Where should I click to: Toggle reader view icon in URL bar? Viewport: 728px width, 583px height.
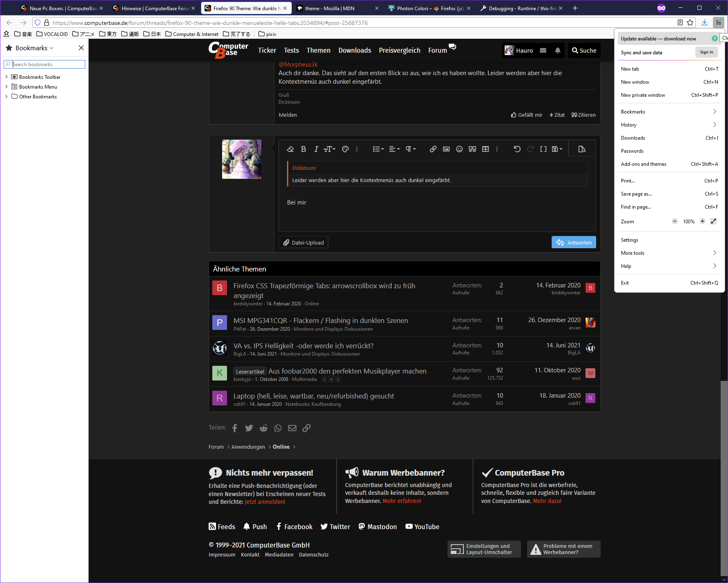click(x=680, y=22)
